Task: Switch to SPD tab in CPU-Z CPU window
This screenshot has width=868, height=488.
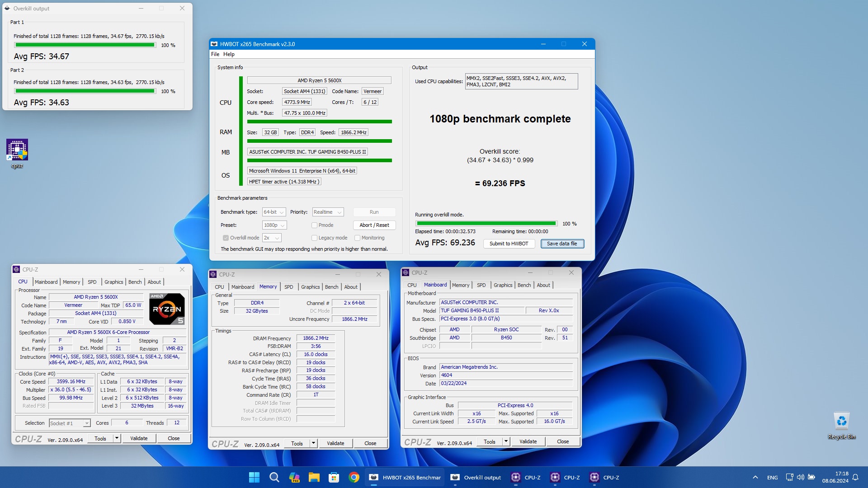Action: pyautogui.click(x=92, y=282)
